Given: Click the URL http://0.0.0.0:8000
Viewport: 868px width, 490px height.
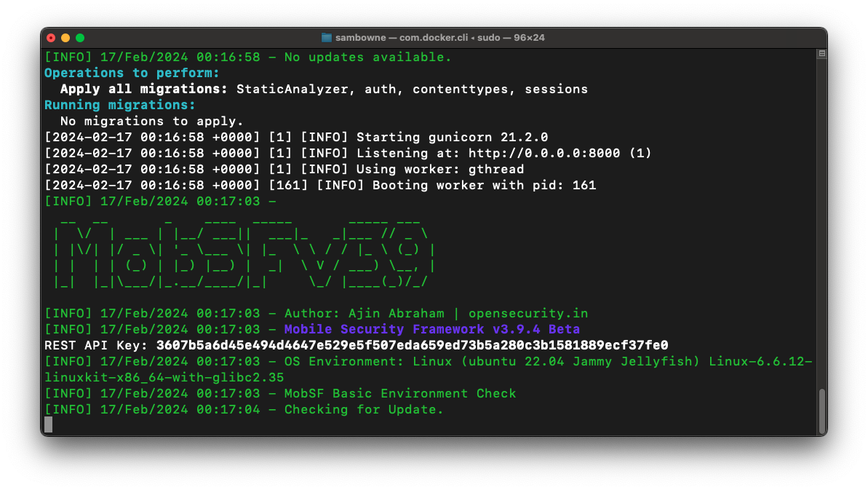Looking at the screenshot, I should (x=544, y=154).
